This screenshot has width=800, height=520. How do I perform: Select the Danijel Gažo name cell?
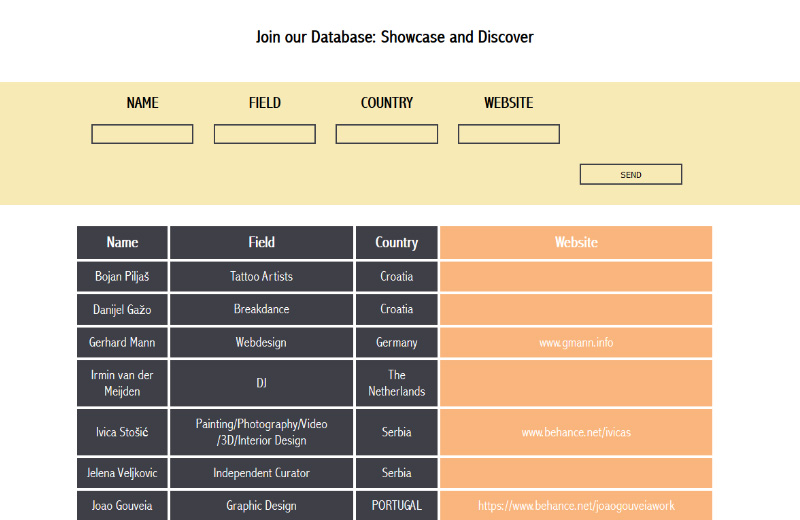[x=122, y=309]
